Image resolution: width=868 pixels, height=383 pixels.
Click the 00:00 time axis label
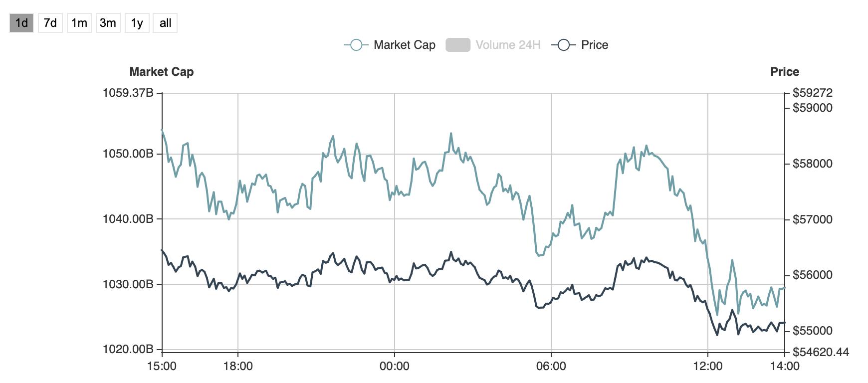pos(395,366)
